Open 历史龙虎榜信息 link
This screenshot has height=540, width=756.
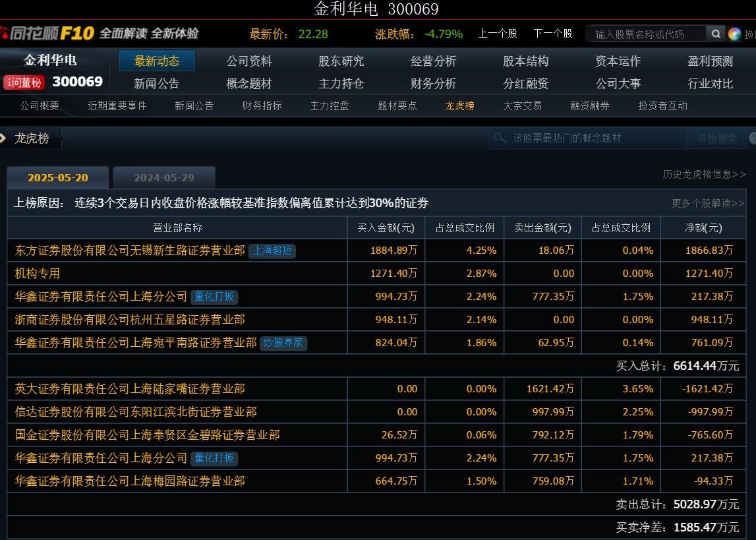click(705, 175)
